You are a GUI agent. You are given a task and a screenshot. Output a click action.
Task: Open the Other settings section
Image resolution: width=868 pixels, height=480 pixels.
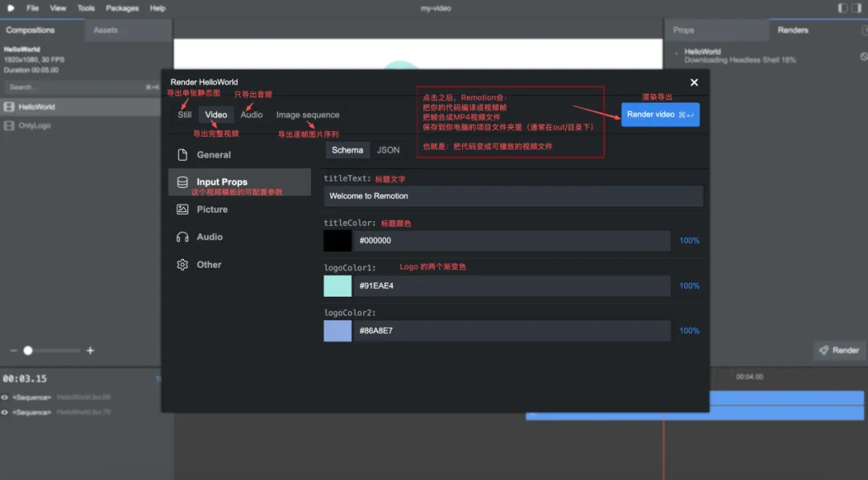pos(240,265)
